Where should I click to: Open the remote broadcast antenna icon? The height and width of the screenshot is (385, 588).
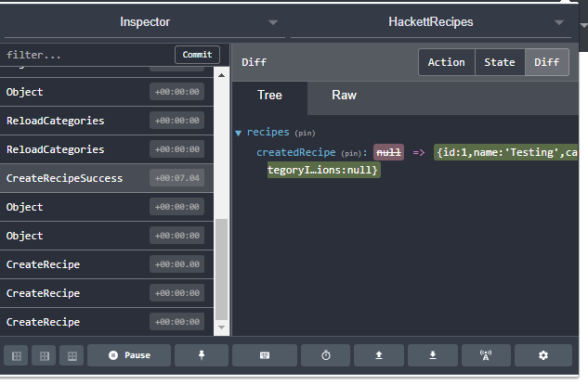[x=486, y=355]
